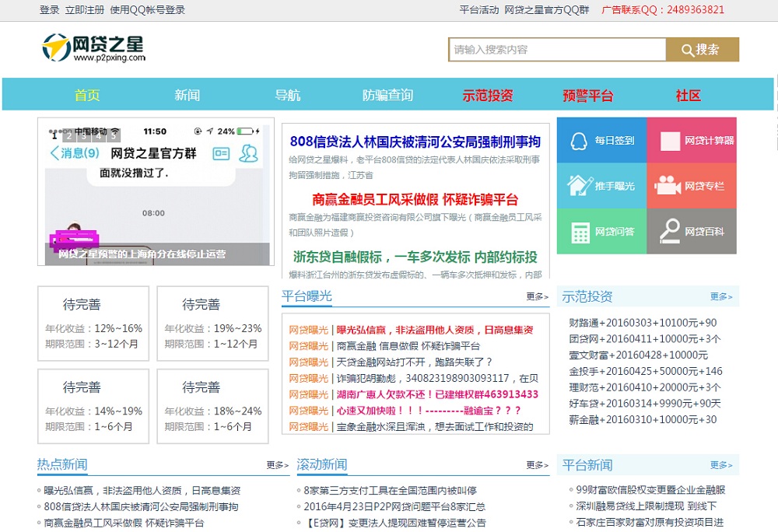The width and height of the screenshot is (778, 532).
Task: Open exposure post 诈骗犯胡勤彪
Action: tap(437, 378)
